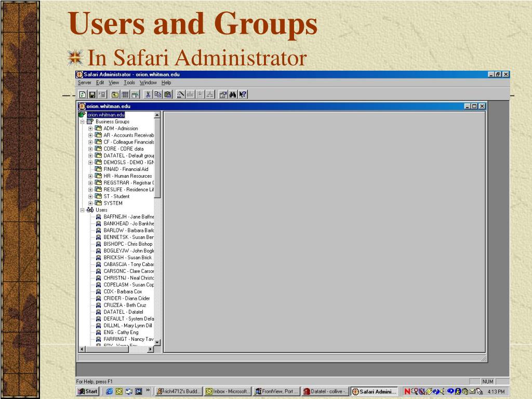The width and height of the screenshot is (532, 399).
Task: Open the View menu
Action: coord(114,83)
